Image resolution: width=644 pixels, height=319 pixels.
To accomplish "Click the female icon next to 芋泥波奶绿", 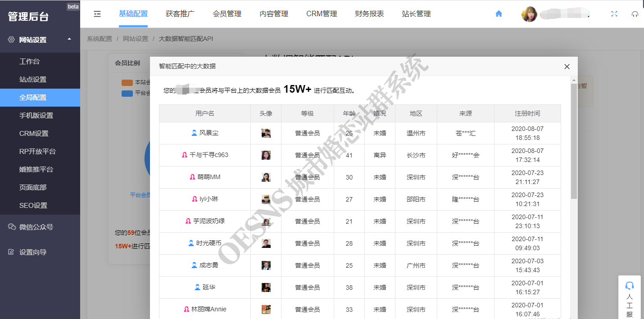I will pyautogui.click(x=188, y=221).
